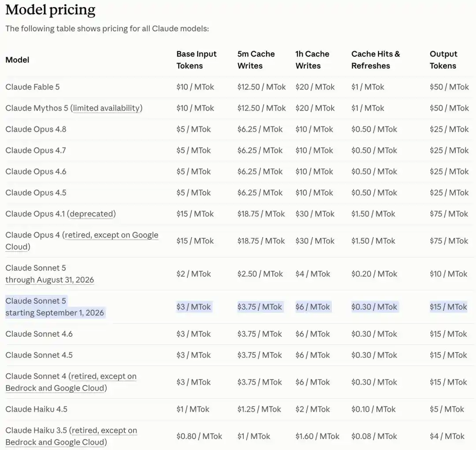The width and height of the screenshot is (476, 450).
Task: Select the $0.08 / MTok Haiku 3.5 cell
Action: coord(374,436)
